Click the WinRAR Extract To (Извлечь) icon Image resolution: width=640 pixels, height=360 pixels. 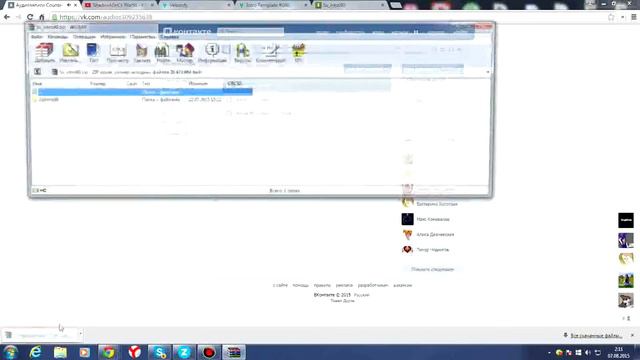click(70, 53)
